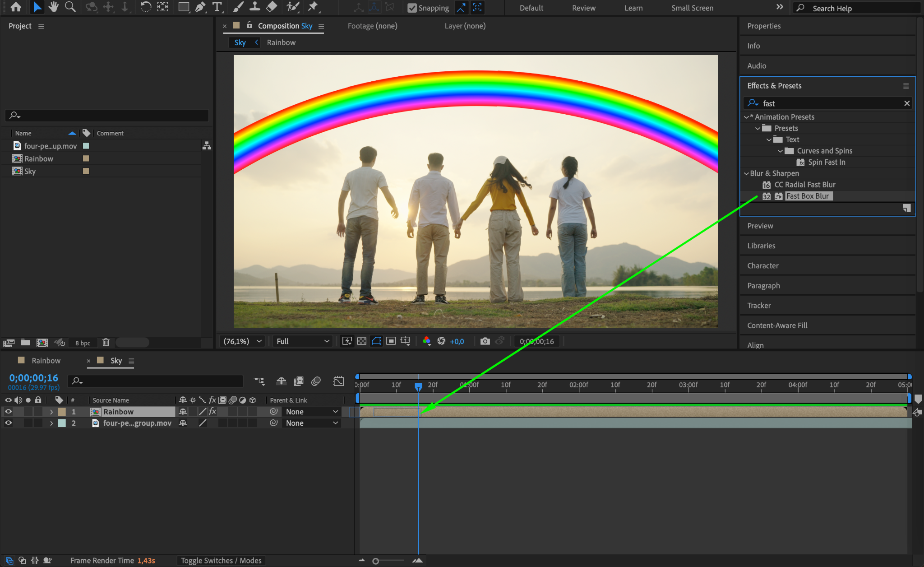Disable the Snapping checkbox
The width and height of the screenshot is (924, 567).
[412, 8]
